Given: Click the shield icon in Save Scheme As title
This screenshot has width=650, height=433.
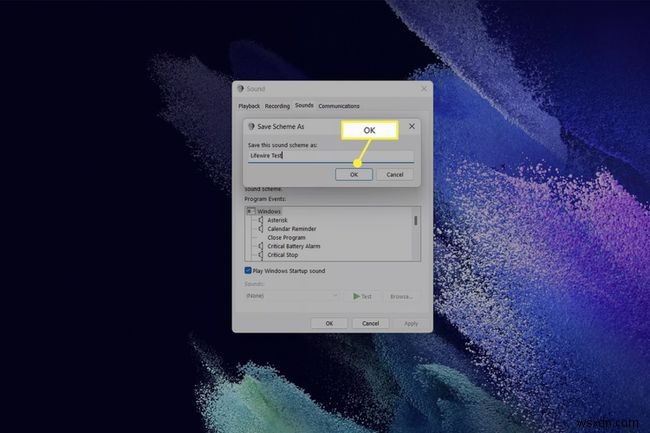Looking at the screenshot, I should pyautogui.click(x=251, y=126).
